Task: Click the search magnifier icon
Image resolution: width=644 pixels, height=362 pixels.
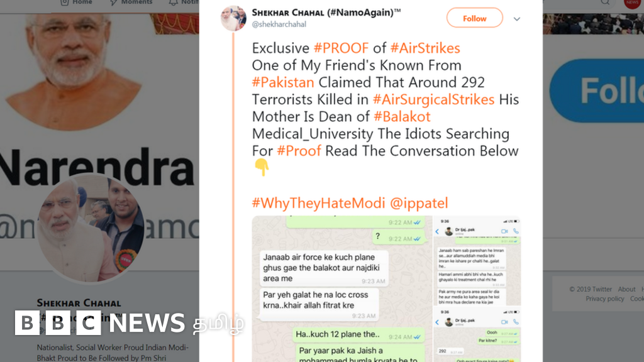Action: pos(605,3)
